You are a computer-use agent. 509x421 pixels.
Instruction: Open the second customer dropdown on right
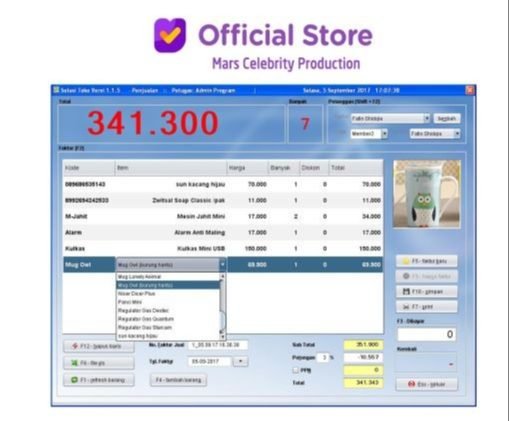[x=457, y=134]
